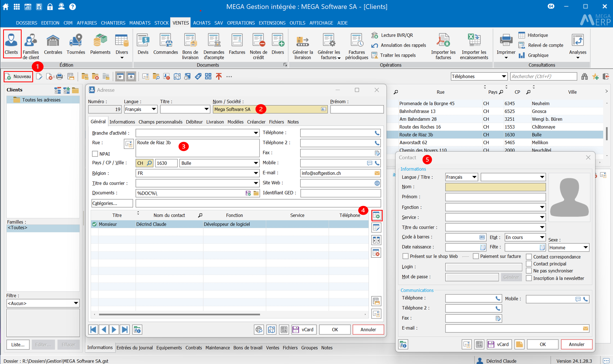This screenshot has width=613, height=364.
Task: Open the Tournées ribbon icon
Action: (x=76, y=44)
